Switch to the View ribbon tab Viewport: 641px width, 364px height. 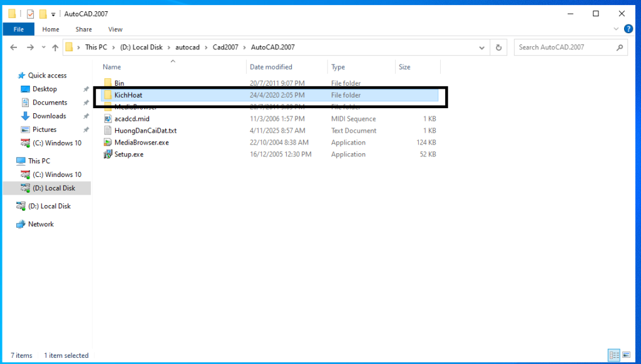(115, 29)
